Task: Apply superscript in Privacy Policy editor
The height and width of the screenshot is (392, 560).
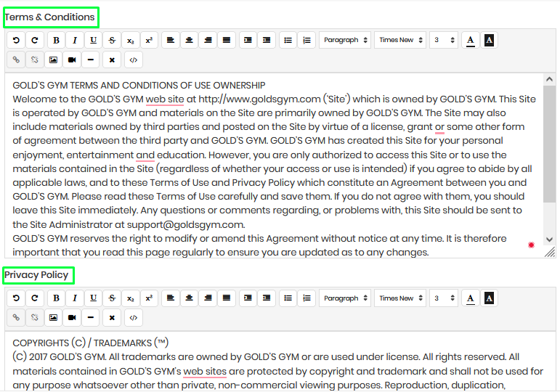Action: point(149,298)
